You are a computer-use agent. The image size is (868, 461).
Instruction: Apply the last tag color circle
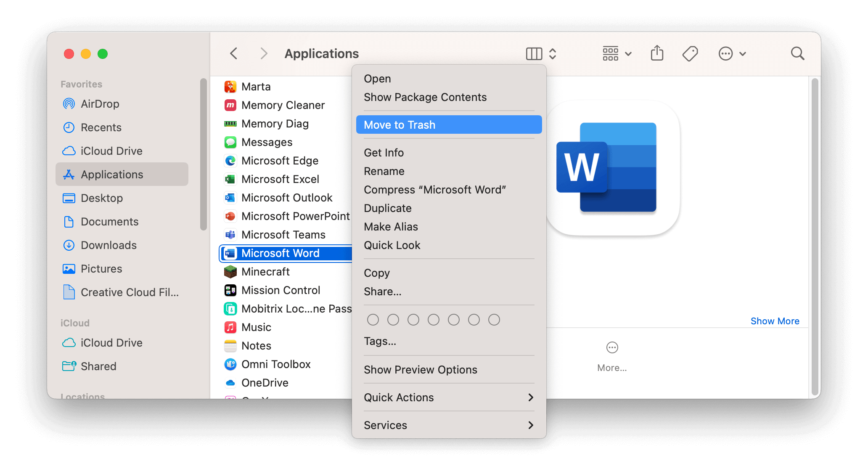[x=494, y=320]
